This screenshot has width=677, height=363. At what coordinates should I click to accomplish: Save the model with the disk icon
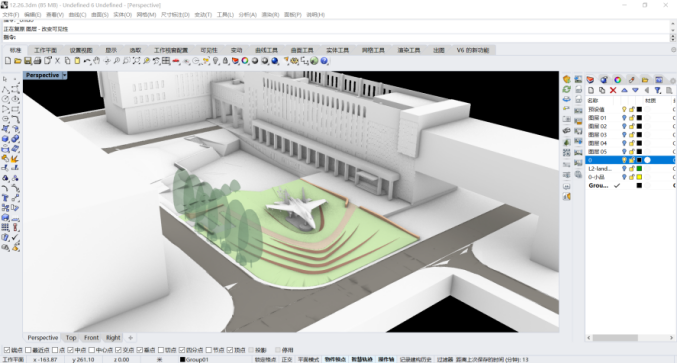tap(28, 61)
